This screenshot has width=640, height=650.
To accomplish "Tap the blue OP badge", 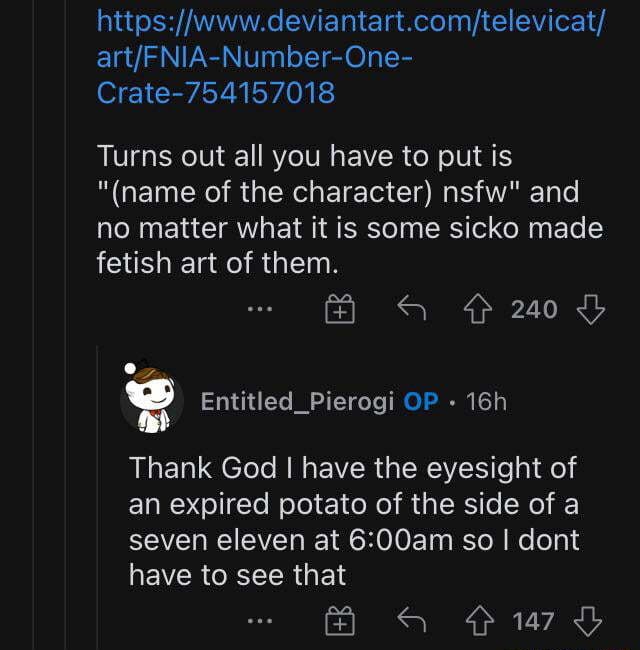I will (x=420, y=401).
